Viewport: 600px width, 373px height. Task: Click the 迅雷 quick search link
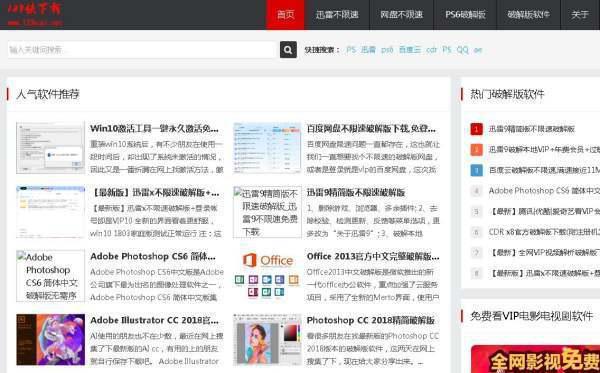(368, 50)
